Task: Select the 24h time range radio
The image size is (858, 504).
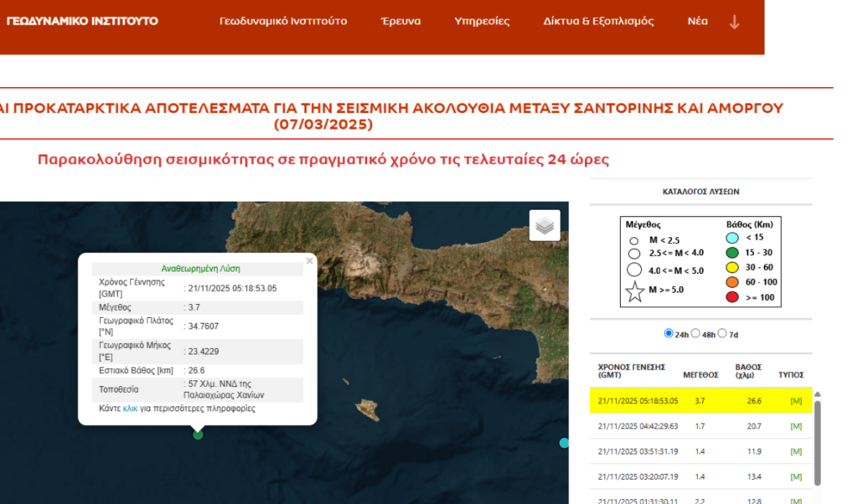Action: [x=669, y=333]
